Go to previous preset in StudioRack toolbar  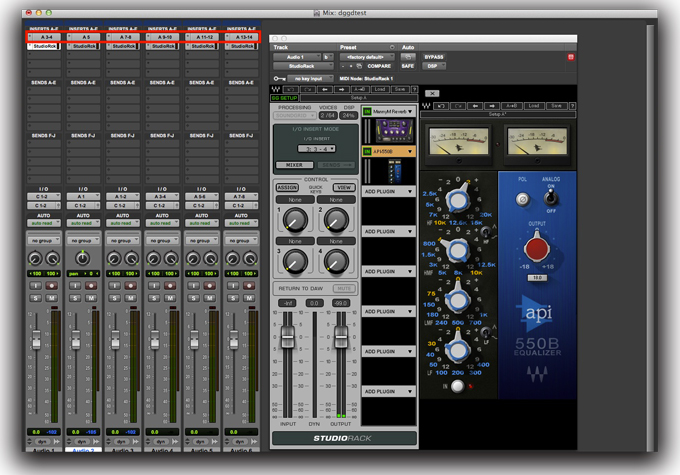(x=325, y=89)
